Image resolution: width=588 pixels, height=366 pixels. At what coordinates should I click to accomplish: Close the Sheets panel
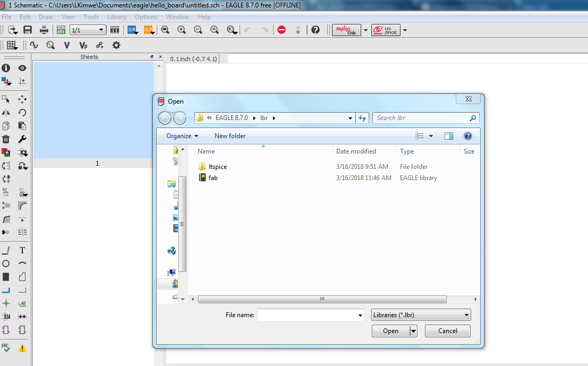[160, 57]
